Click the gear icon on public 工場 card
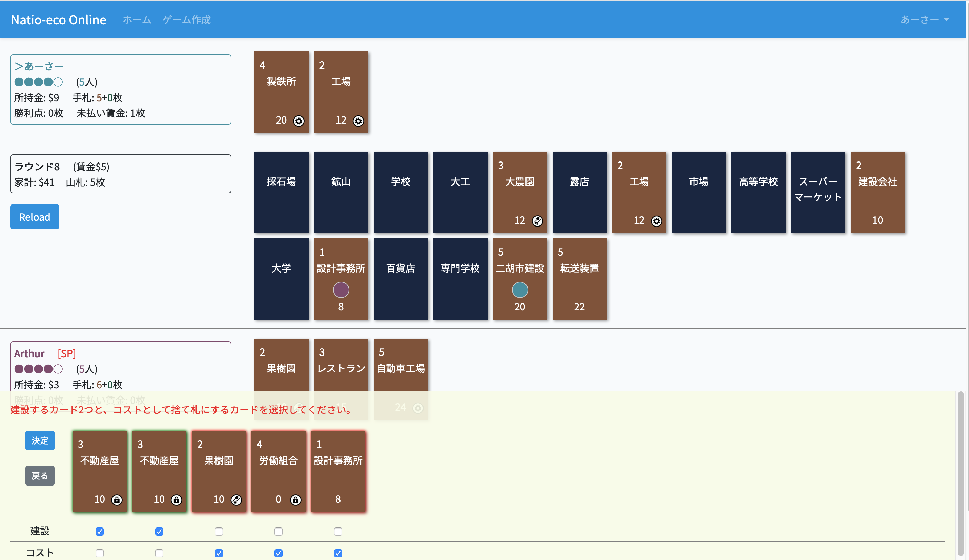 [656, 221]
